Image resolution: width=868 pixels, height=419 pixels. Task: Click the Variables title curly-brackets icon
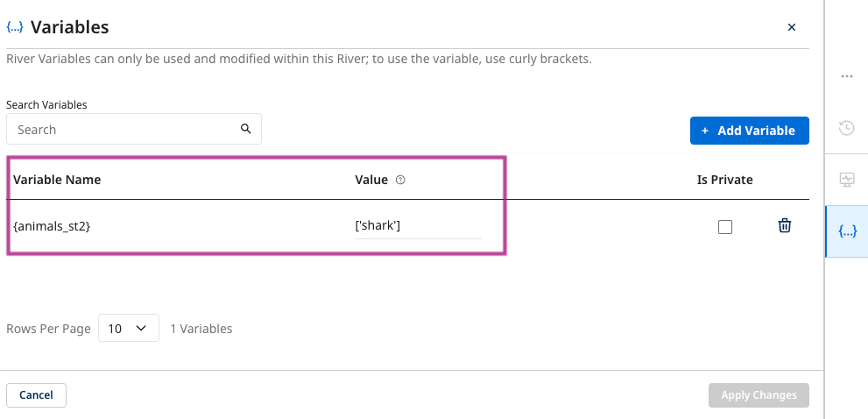coord(15,27)
